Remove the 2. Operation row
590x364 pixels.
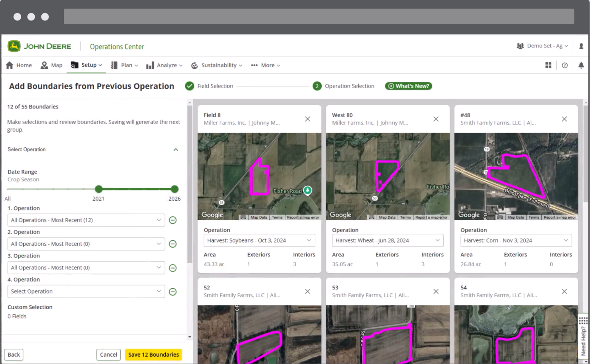pos(173,244)
